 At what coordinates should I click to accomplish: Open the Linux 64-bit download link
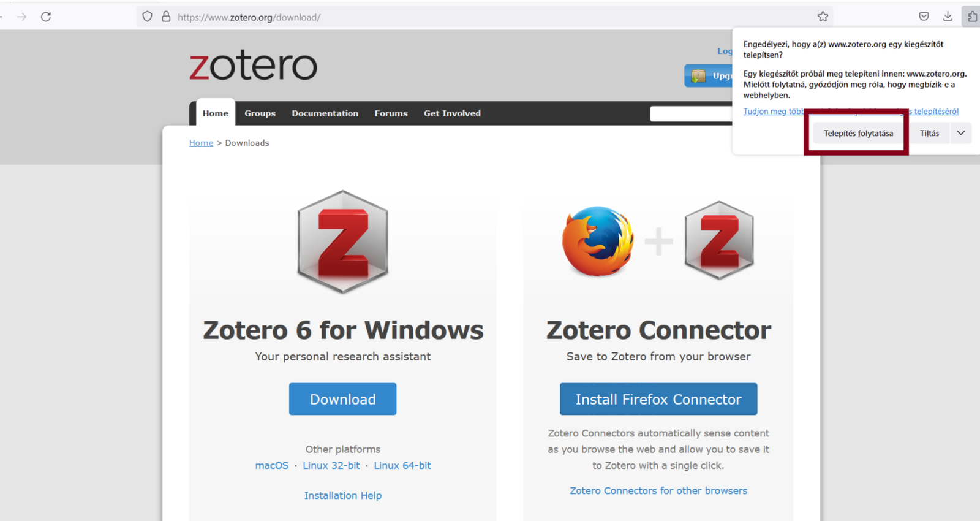pyautogui.click(x=402, y=465)
